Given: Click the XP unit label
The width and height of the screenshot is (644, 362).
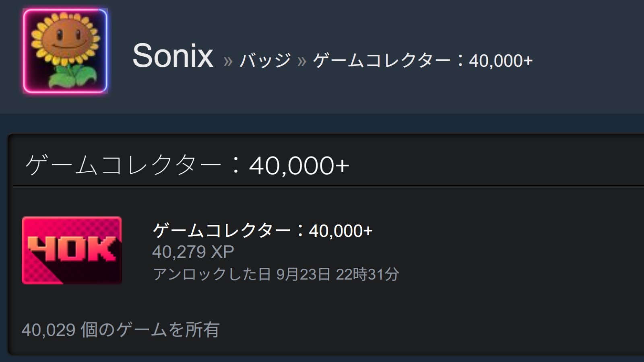Looking at the screenshot, I should (x=223, y=252).
